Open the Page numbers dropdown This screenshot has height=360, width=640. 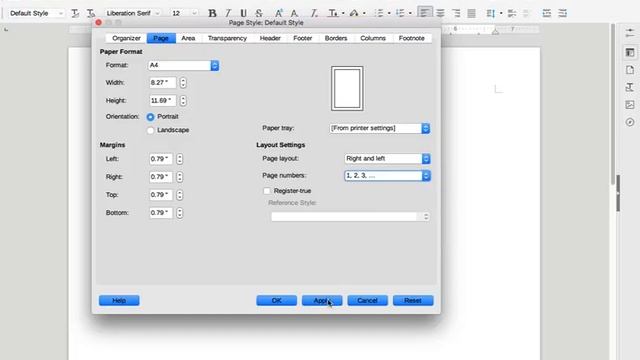point(387,176)
